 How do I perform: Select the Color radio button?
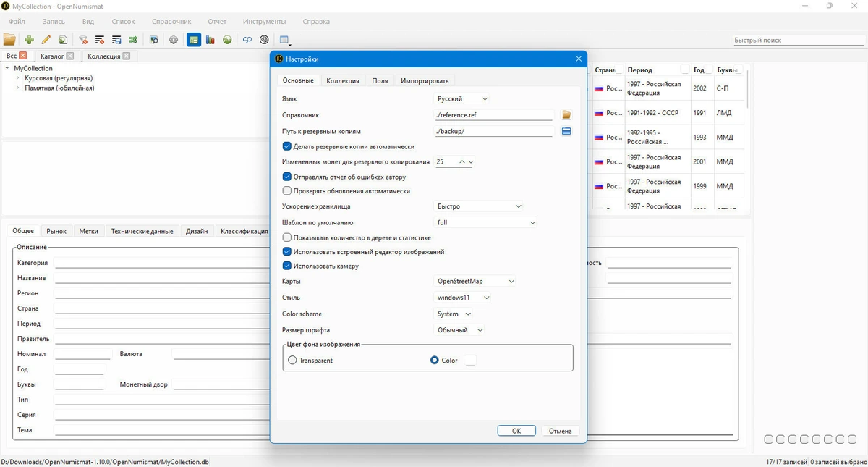435,360
